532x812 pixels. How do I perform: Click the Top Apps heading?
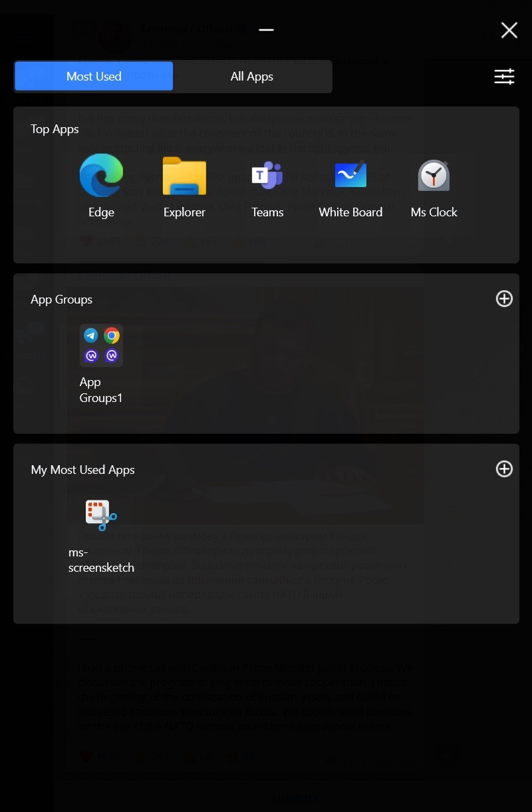(x=55, y=129)
